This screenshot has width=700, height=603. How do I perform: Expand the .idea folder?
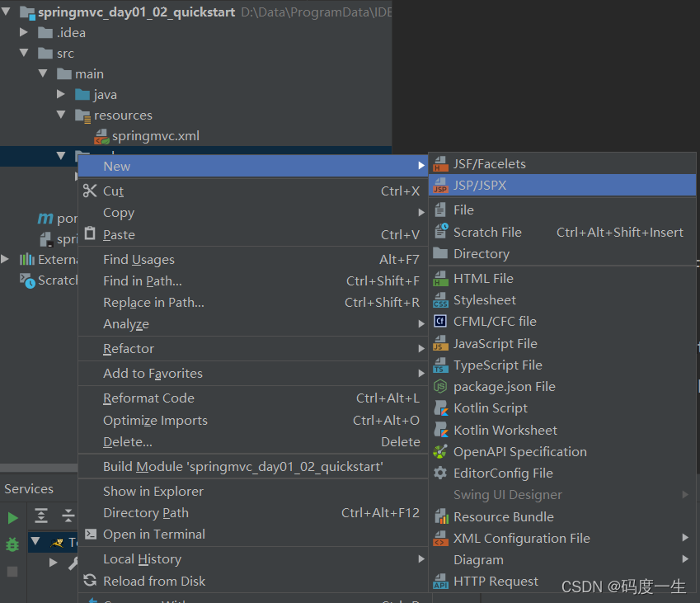[x=24, y=32]
